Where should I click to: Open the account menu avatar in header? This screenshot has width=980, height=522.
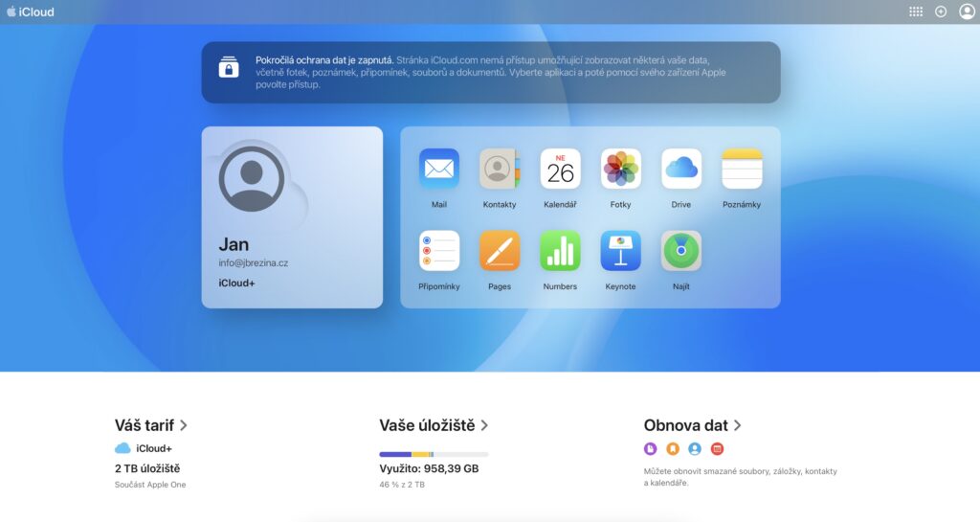pos(967,11)
